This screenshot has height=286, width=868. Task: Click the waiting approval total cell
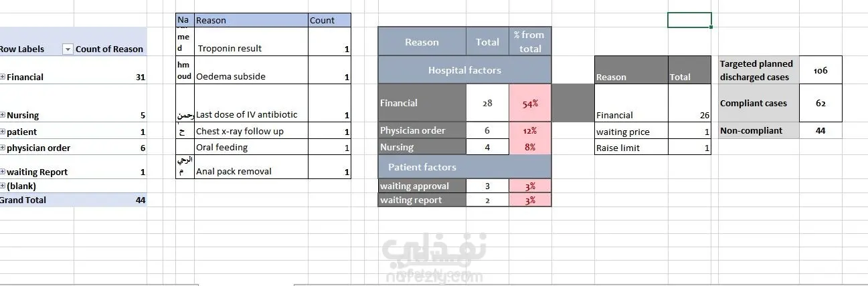(x=487, y=186)
